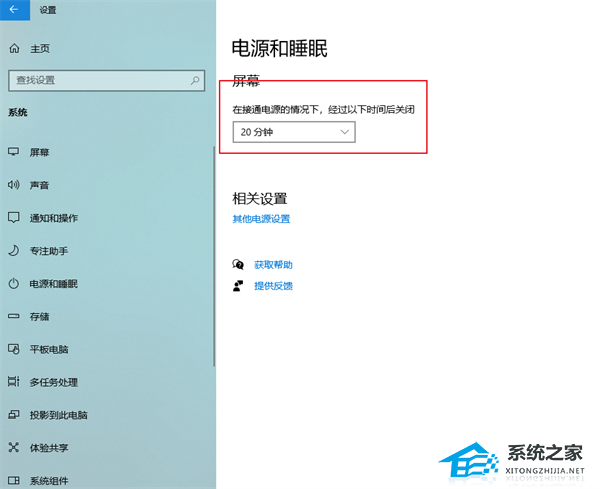Open the 20 分钟 screen timeout dropdown
600x489 pixels.
(294, 132)
